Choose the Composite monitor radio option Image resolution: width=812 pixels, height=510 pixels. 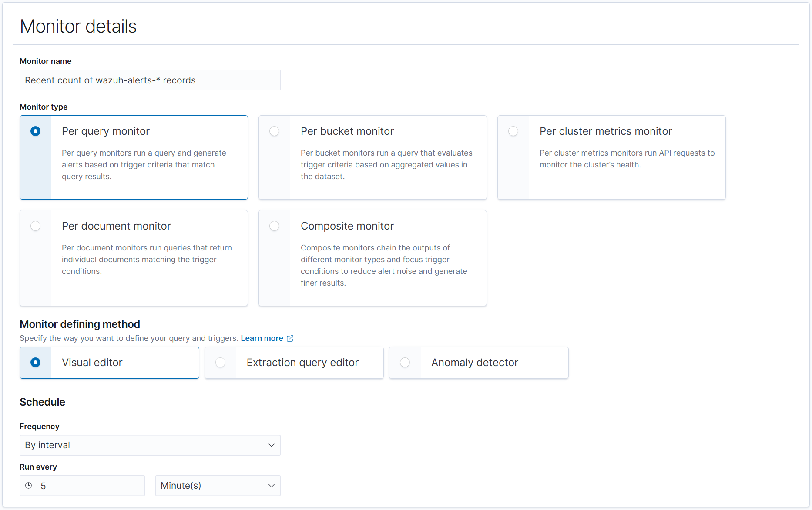coord(274,226)
